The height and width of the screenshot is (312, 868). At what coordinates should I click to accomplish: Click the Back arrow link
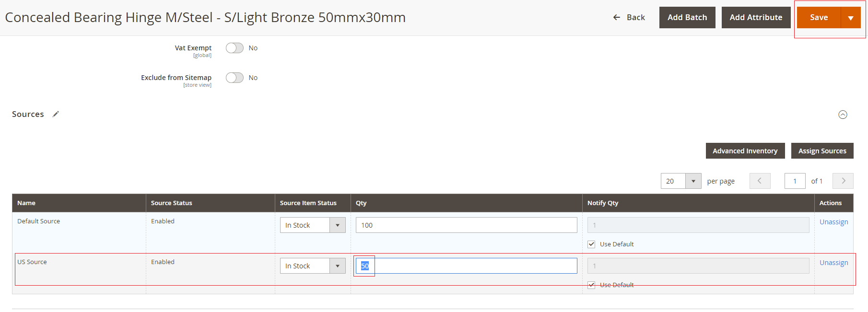(x=629, y=18)
